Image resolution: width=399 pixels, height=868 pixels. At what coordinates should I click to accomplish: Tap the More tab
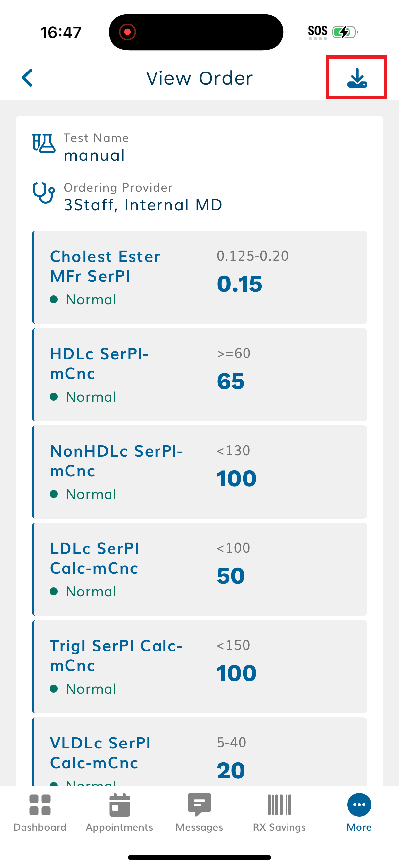359,812
